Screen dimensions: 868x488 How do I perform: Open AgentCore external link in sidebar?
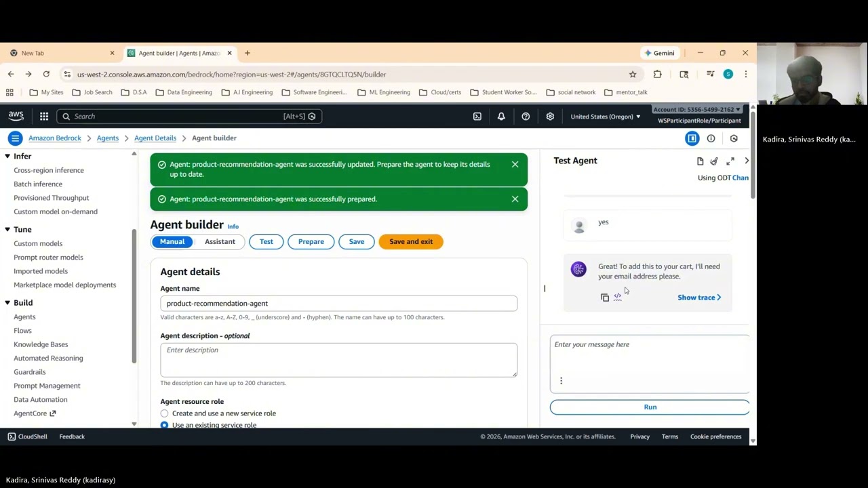coord(35,413)
